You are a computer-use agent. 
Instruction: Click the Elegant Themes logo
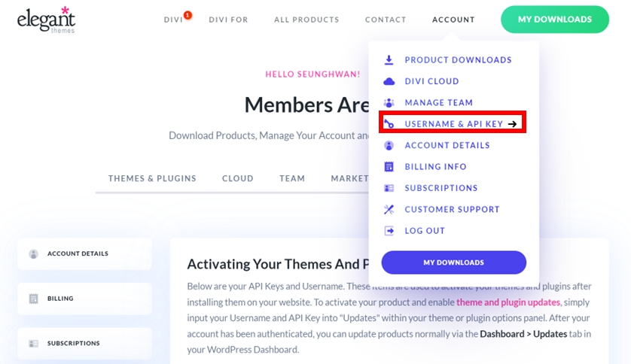pyautogui.click(x=46, y=20)
